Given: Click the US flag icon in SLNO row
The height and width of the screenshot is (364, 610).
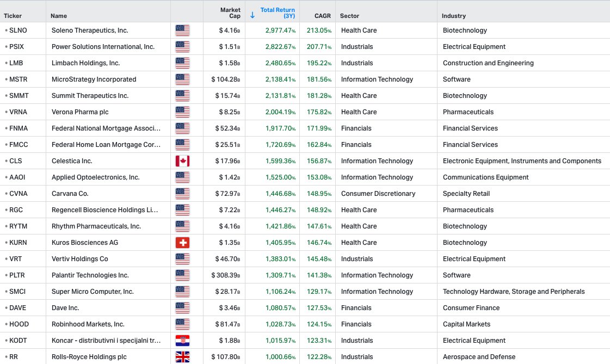Looking at the screenshot, I should tap(182, 30).
